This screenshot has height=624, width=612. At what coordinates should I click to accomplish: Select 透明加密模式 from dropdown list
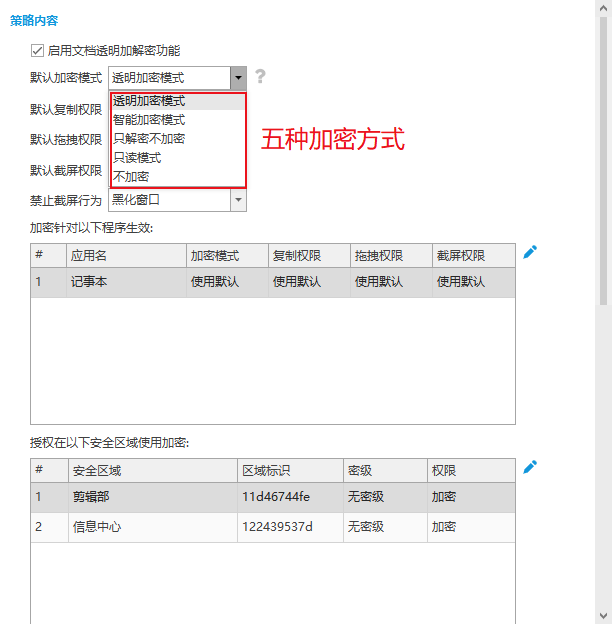click(x=149, y=101)
